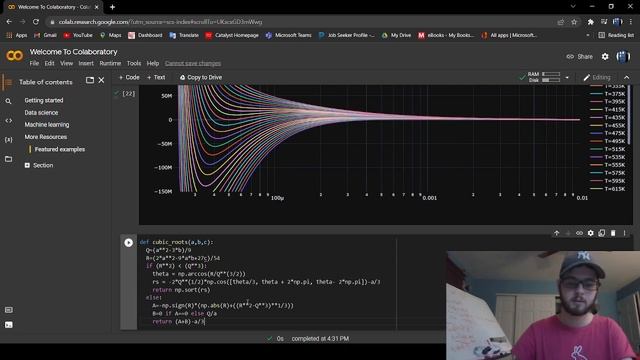The image size is (640, 360).
Task: Open the Editing mode dropdown
Action: pos(597,78)
